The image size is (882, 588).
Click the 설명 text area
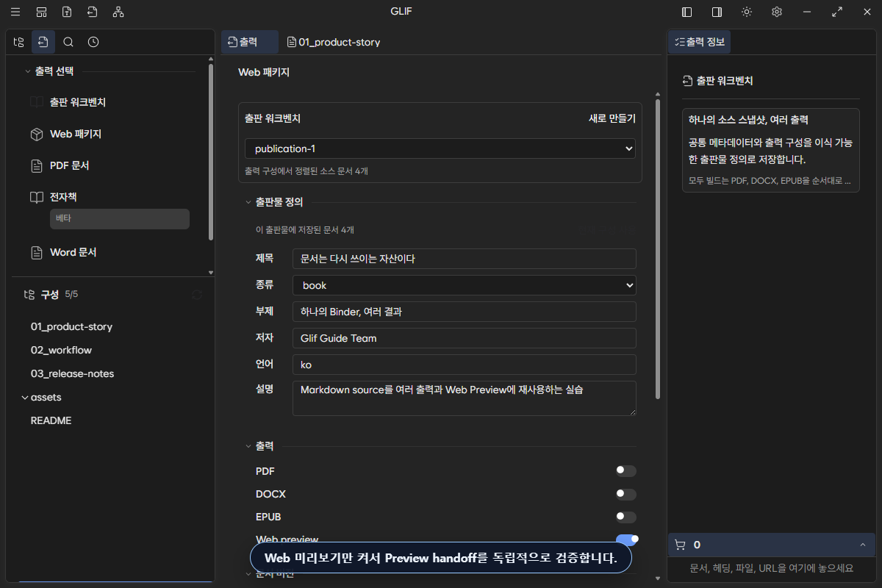(465, 398)
